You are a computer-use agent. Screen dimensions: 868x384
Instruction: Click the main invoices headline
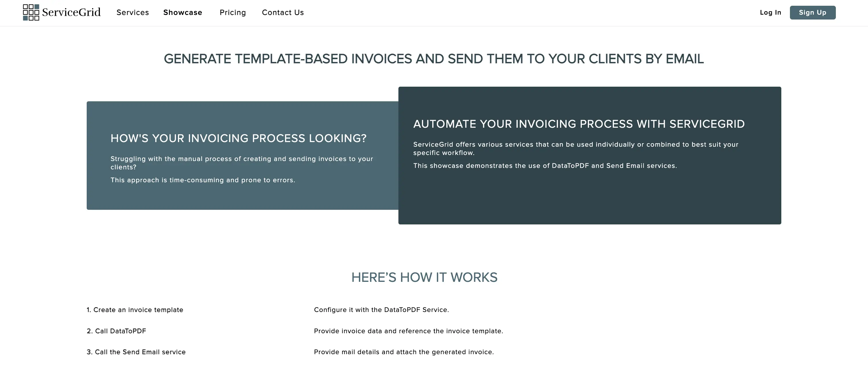[x=434, y=59]
